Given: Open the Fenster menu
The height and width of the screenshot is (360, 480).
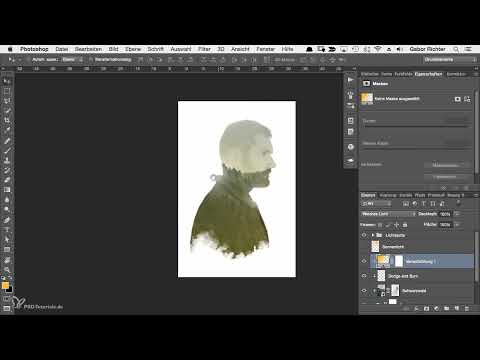Looking at the screenshot, I should point(265,49).
